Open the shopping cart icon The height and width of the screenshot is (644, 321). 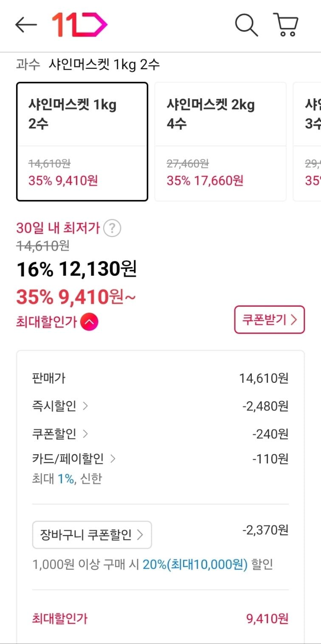click(x=286, y=25)
